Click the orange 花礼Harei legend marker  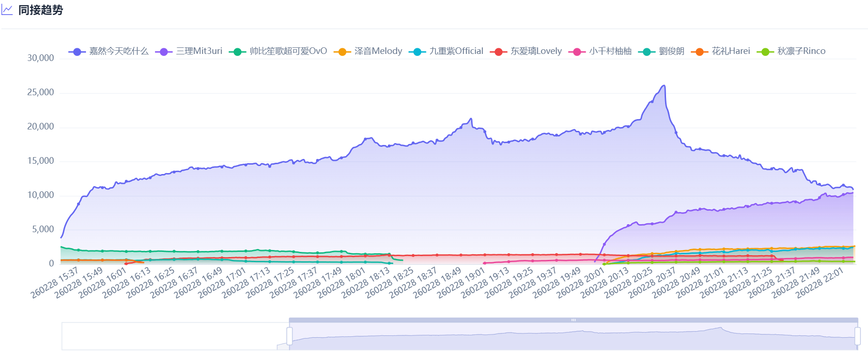click(699, 52)
